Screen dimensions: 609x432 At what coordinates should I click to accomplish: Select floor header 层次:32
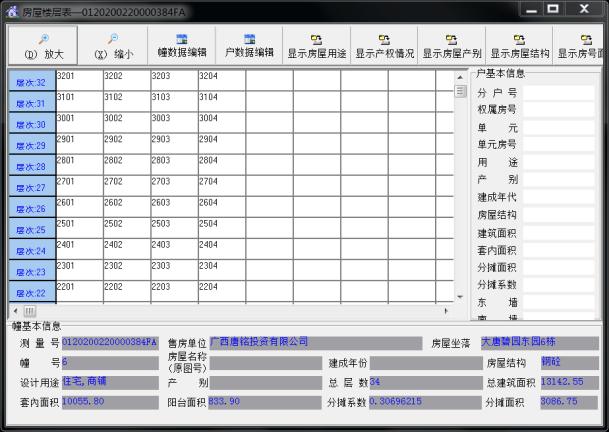[x=32, y=81]
